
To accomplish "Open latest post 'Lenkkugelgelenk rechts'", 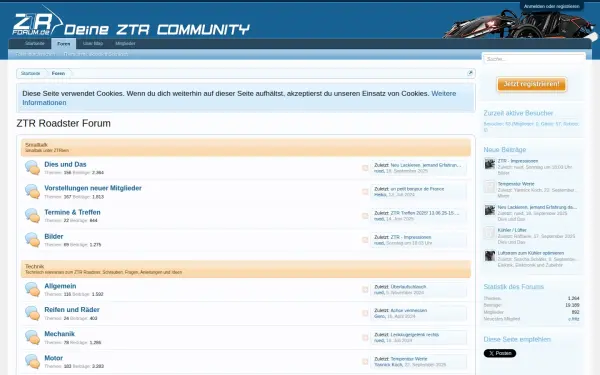I will pos(415,334).
